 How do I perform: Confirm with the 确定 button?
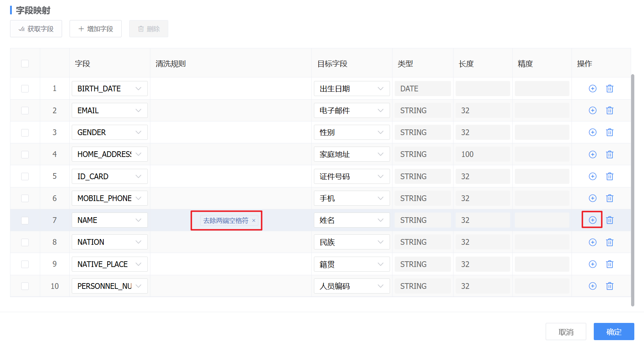point(614,332)
